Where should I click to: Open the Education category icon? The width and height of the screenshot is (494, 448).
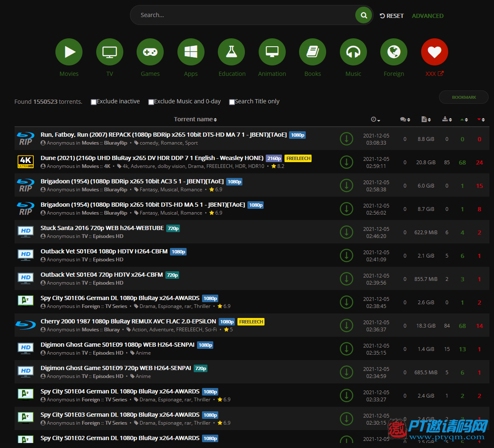232,52
